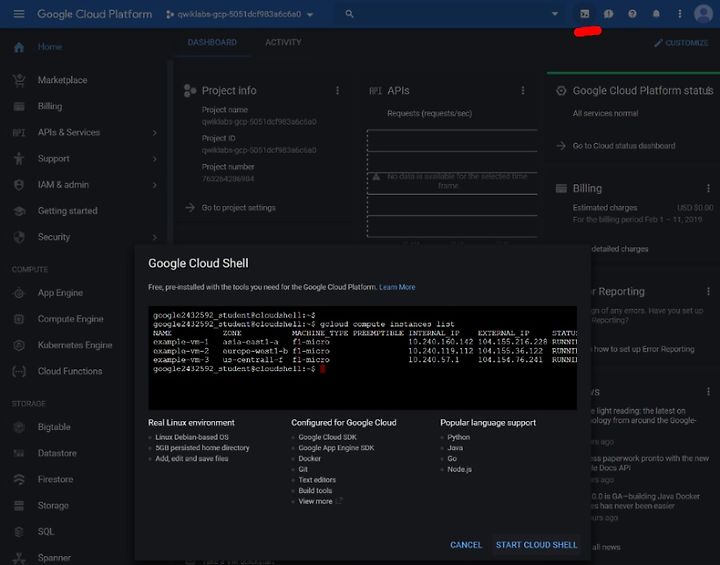The height and width of the screenshot is (565, 720).
Task: Open Getting started in sidebar
Action: pos(68,211)
